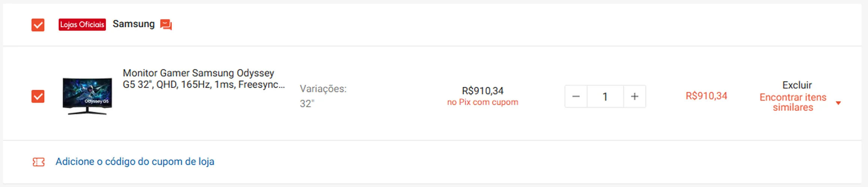This screenshot has height=187, width=868.
Task: Uncheck the Monitor Gamer Odyssey item checkbox
Action: click(38, 96)
